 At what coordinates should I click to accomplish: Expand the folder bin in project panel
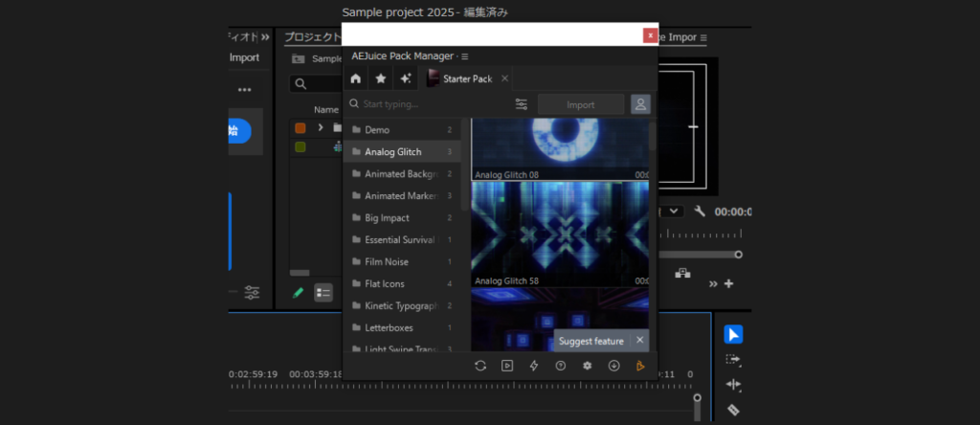click(x=321, y=127)
